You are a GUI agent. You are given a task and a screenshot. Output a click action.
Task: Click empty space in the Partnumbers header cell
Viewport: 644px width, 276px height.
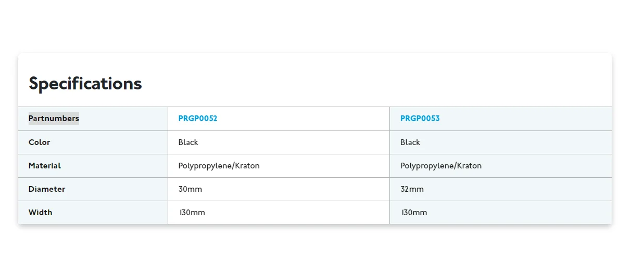tap(123, 119)
